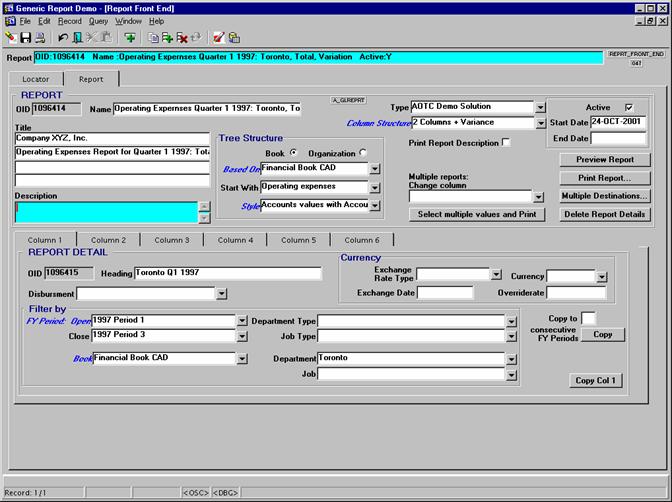This screenshot has height=502, width=672.
Task: Expand the Currency dropdown
Action: 601,277
